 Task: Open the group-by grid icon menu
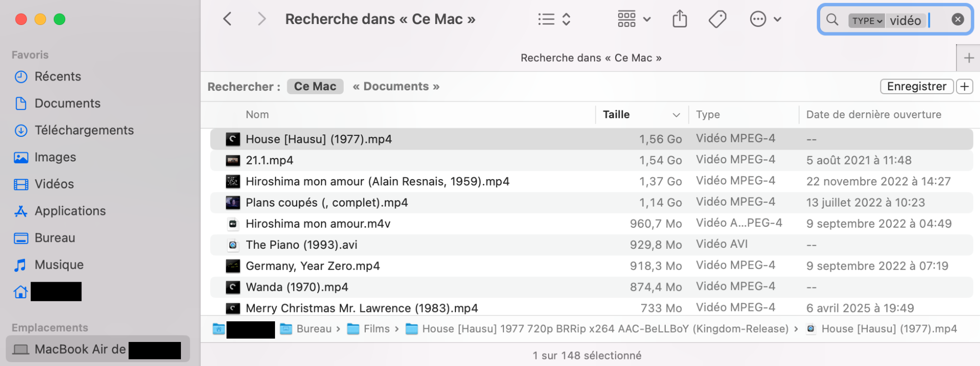tap(633, 19)
